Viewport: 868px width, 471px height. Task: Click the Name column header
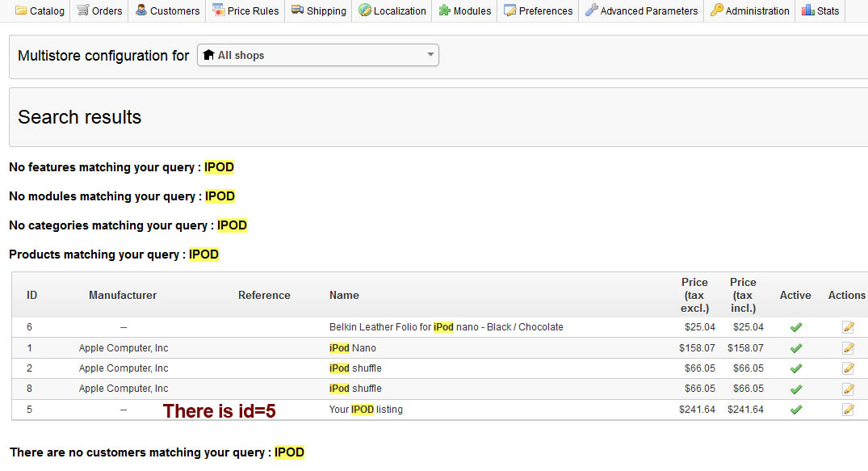pos(344,296)
